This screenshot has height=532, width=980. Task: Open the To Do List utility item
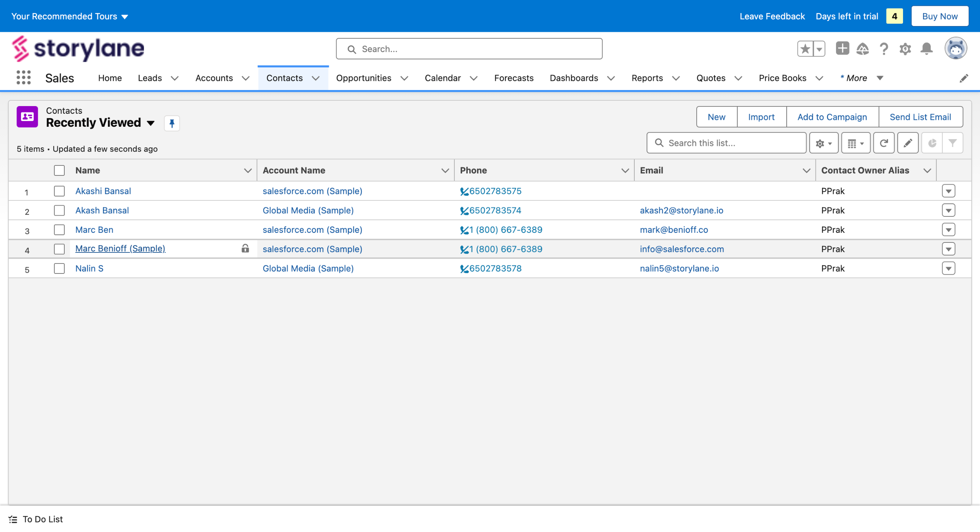coord(36,519)
